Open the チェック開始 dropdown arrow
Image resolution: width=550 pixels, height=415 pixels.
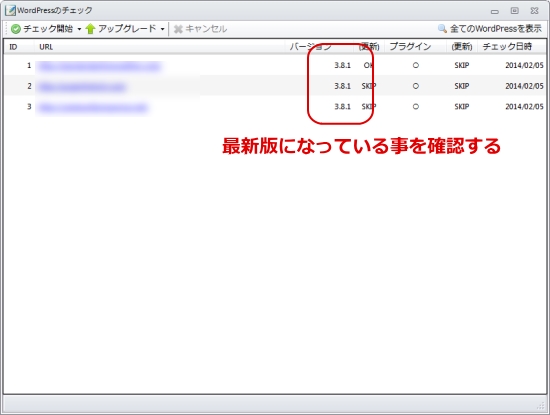[x=79, y=29]
